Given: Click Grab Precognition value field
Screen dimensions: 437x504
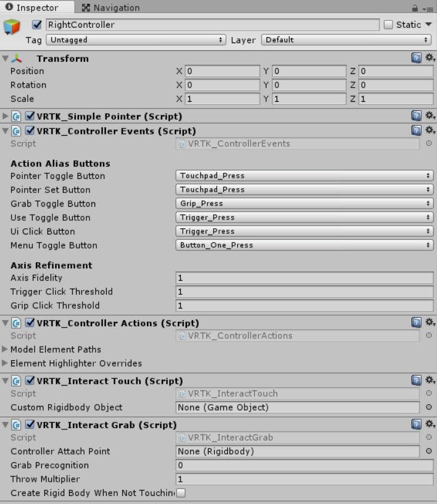Looking at the screenshot, I should click(x=304, y=465).
